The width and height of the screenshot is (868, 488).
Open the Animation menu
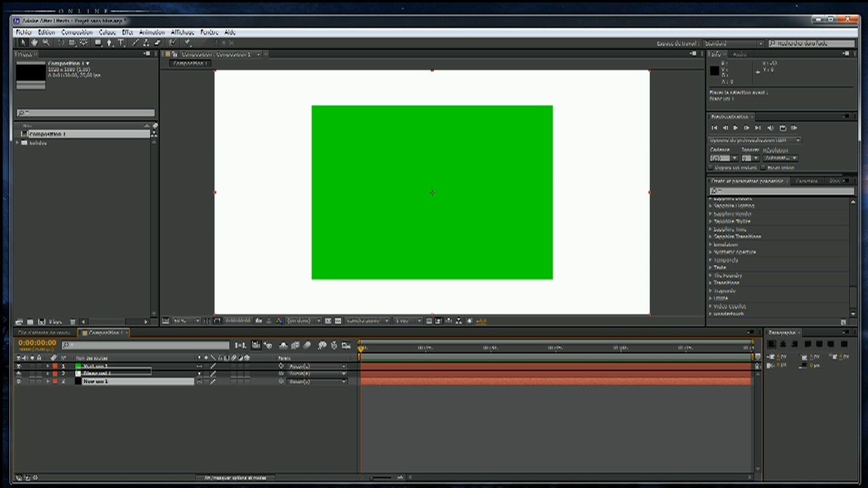pyautogui.click(x=152, y=33)
